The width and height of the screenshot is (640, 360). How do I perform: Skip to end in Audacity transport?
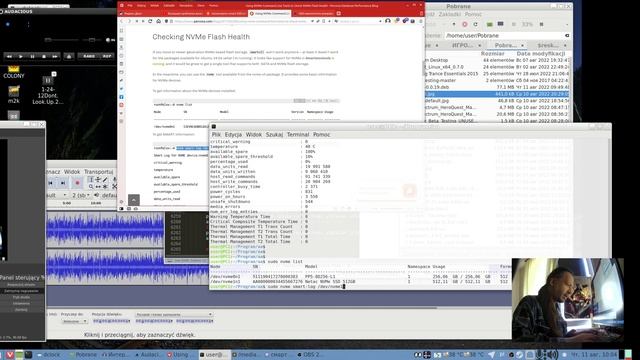tap(63, 183)
